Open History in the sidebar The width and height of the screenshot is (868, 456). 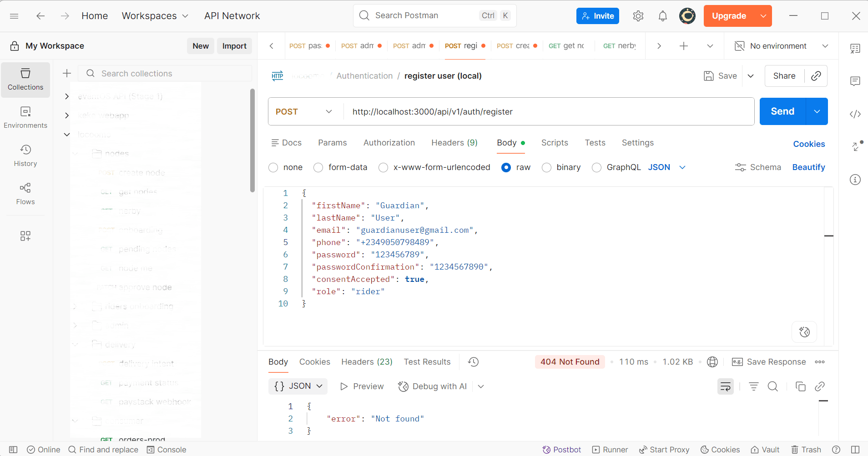[25, 156]
